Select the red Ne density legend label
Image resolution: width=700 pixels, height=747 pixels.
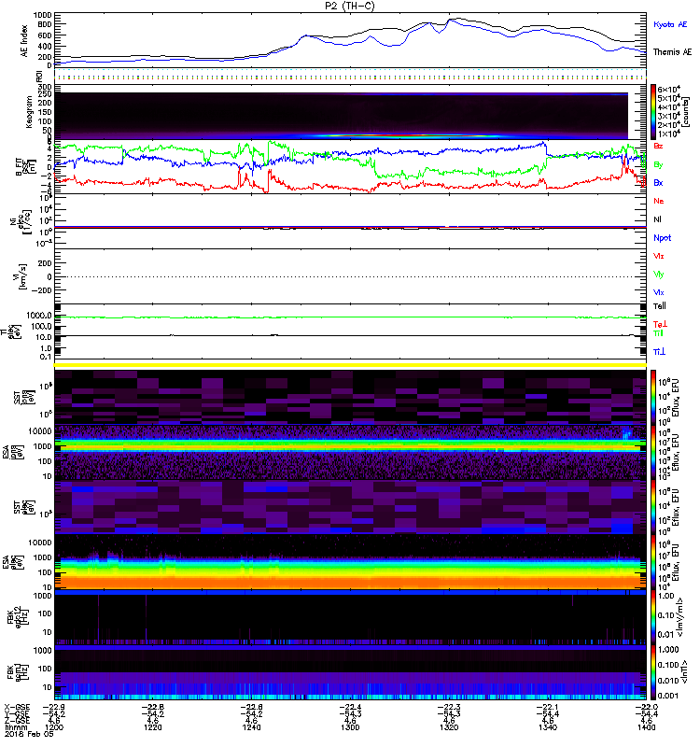658,201
